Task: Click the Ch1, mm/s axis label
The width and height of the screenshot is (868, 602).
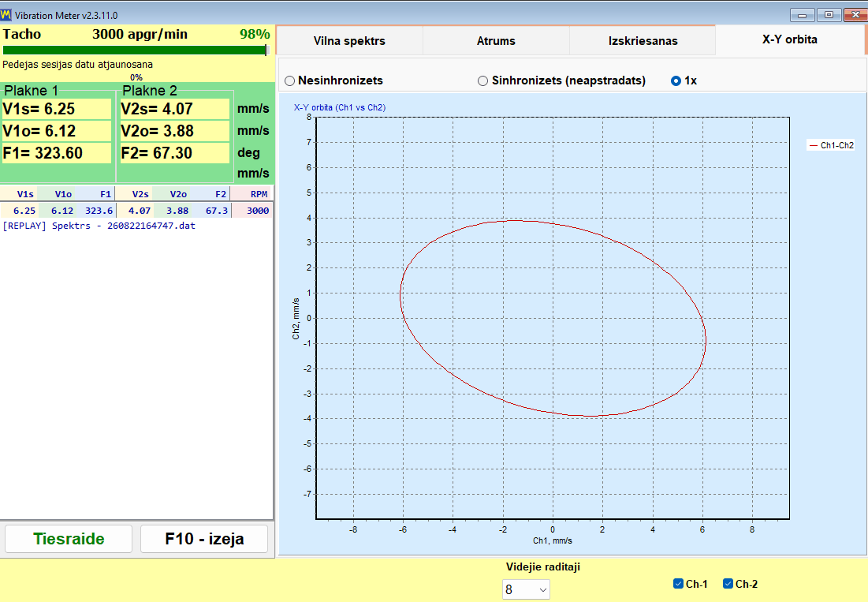Action: 553,540
